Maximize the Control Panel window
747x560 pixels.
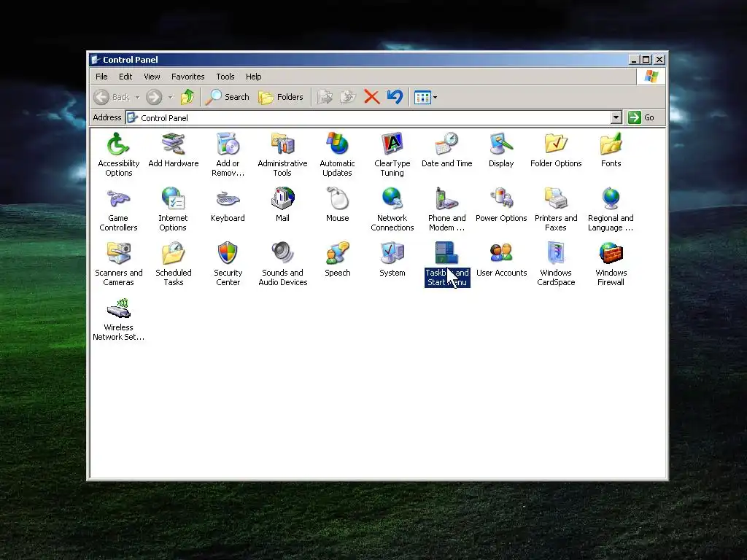646,60
